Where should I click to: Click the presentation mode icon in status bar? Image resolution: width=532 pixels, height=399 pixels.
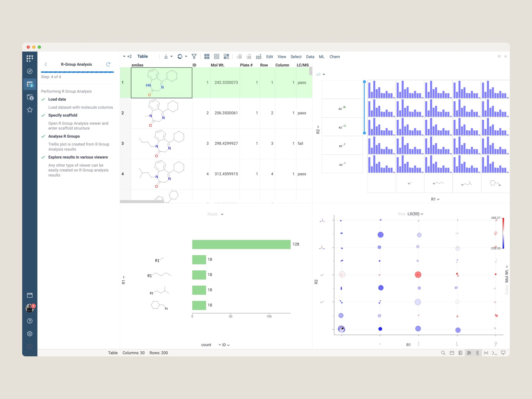click(503, 353)
